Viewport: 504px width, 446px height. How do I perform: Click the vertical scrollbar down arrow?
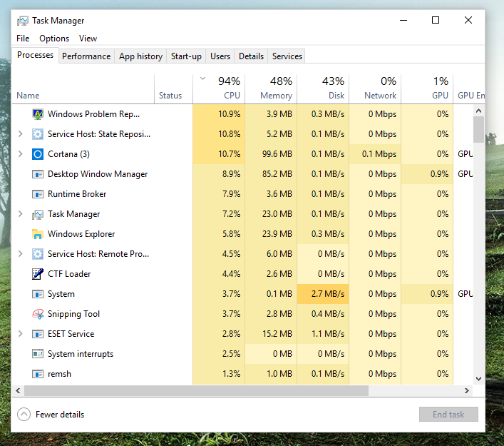click(478, 379)
